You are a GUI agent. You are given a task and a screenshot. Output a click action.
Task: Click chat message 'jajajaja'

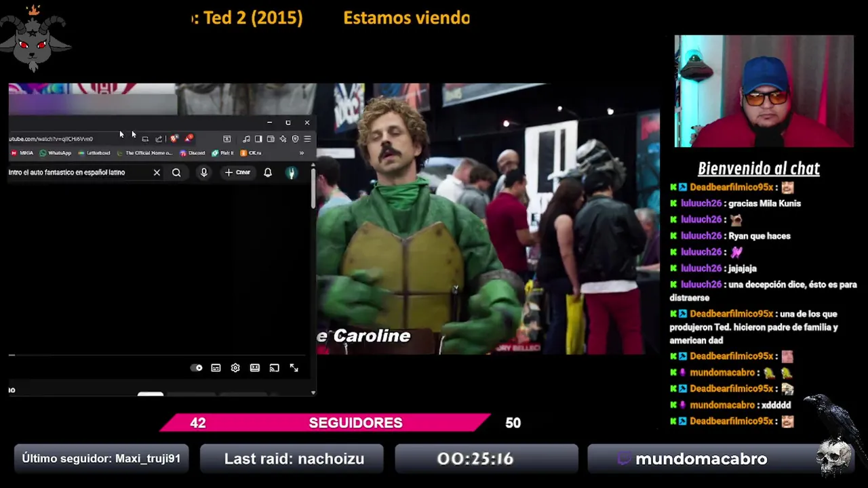743,268
